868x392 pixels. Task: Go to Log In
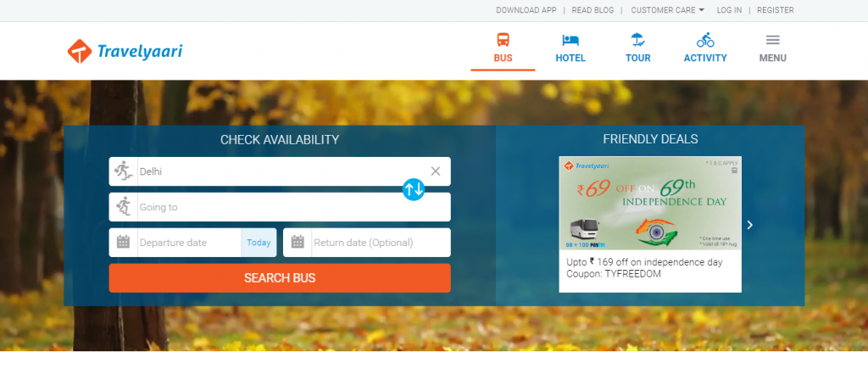pos(729,10)
